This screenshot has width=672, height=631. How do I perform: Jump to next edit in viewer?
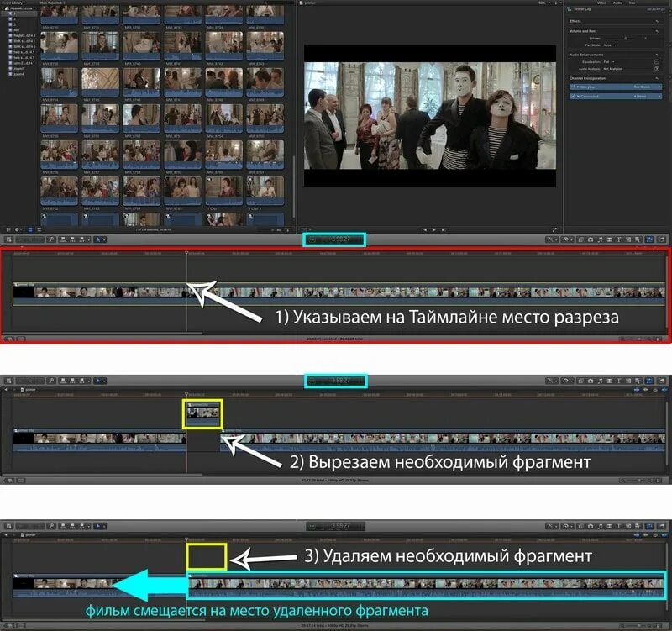coord(444,229)
